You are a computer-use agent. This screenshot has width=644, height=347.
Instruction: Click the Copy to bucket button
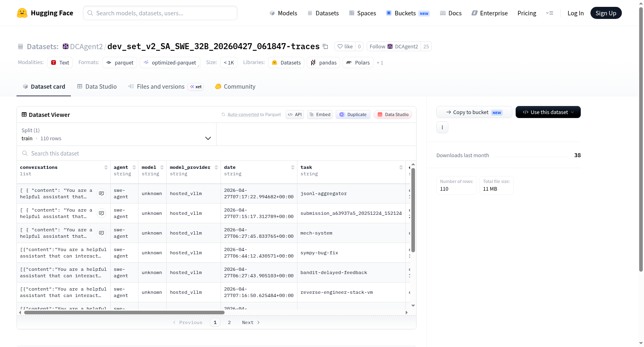[474, 112]
